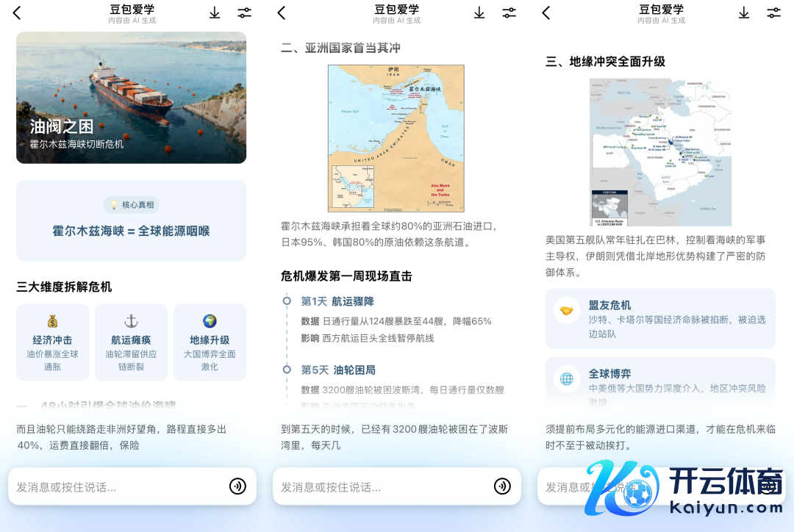Click message input field under the 好望角 caption
Image resolution: width=794 pixels, height=532 pixels.
[x=118, y=486]
